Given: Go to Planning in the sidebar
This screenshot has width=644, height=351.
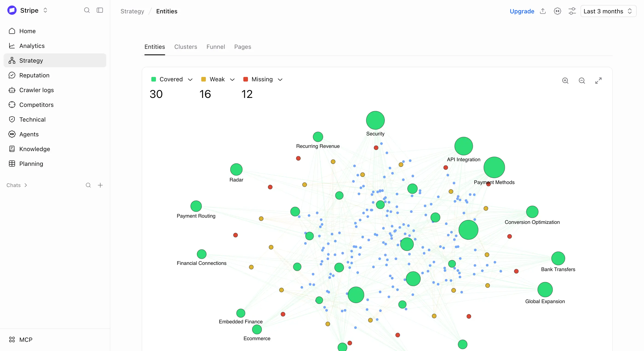Looking at the screenshot, I should pos(55,164).
